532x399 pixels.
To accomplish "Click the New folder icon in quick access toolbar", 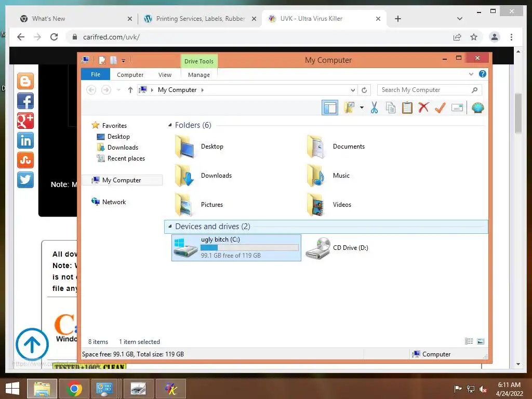I will 114,60.
